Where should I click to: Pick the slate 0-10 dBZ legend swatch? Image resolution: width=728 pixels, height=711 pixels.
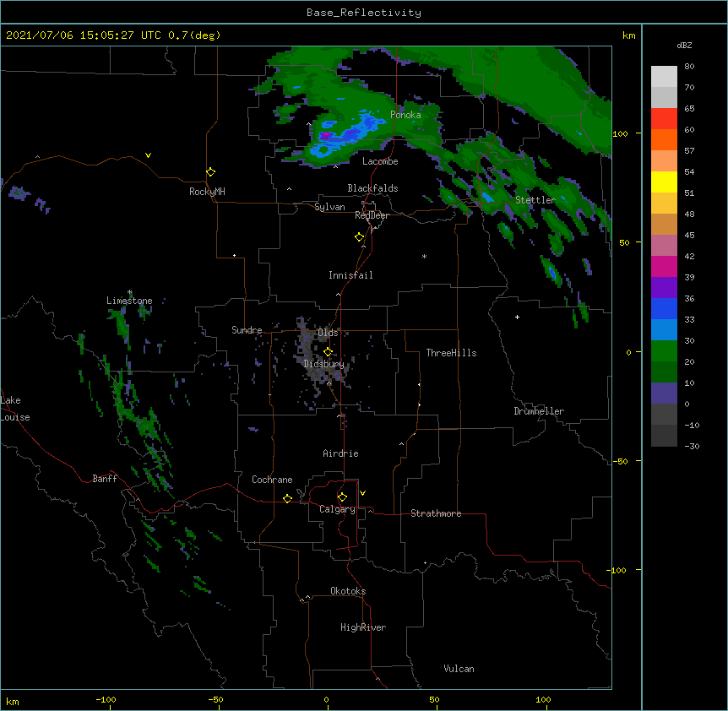point(664,393)
